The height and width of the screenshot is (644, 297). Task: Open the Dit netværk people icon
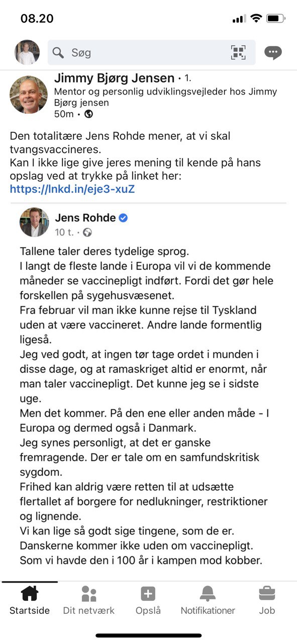click(x=89, y=594)
